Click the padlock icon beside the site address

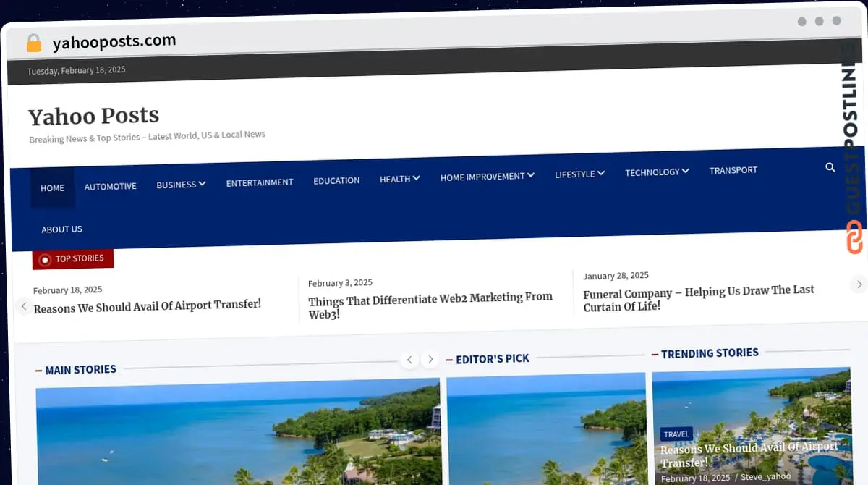[x=33, y=43]
